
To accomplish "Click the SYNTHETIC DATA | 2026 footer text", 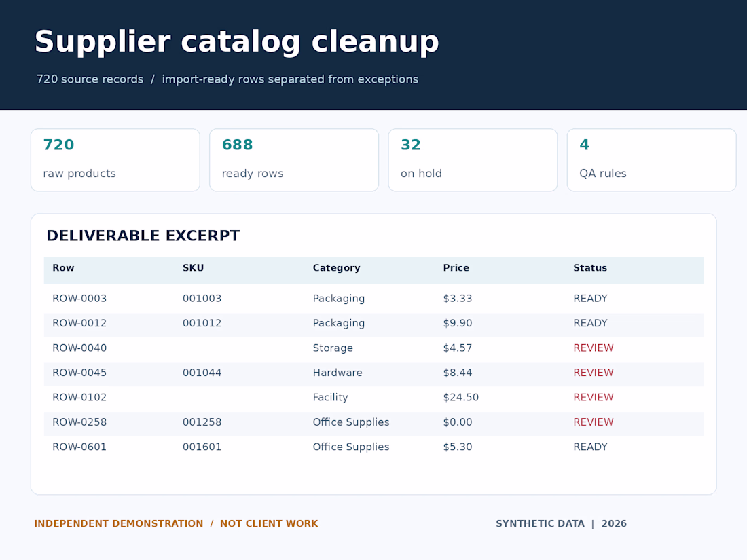I will tap(561, 524).
